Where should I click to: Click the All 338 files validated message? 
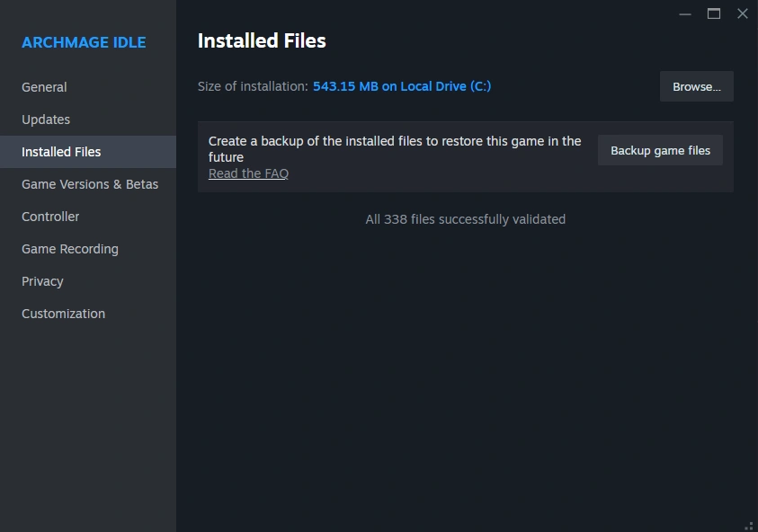pos(465,219)
